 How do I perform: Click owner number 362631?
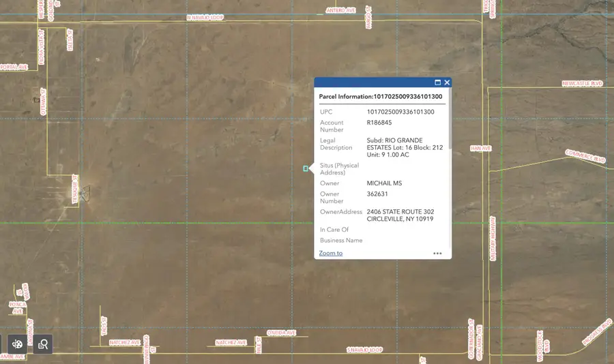pos(377,194)
